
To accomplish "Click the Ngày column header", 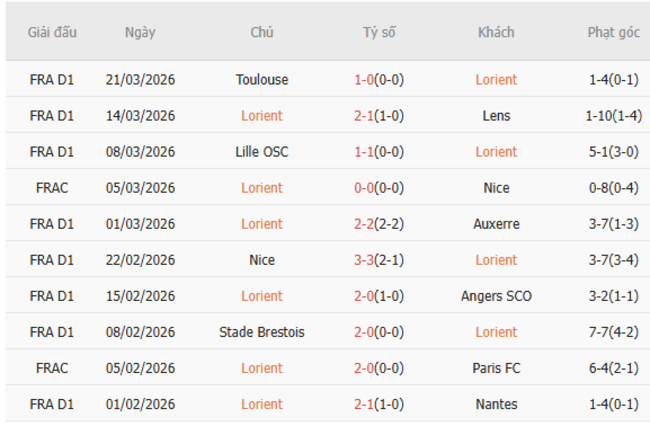I will (140, 32).
